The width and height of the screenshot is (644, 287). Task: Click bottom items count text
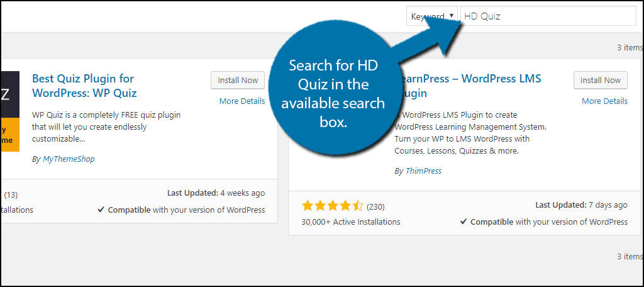pyautogui.click(x=630, y=256)
